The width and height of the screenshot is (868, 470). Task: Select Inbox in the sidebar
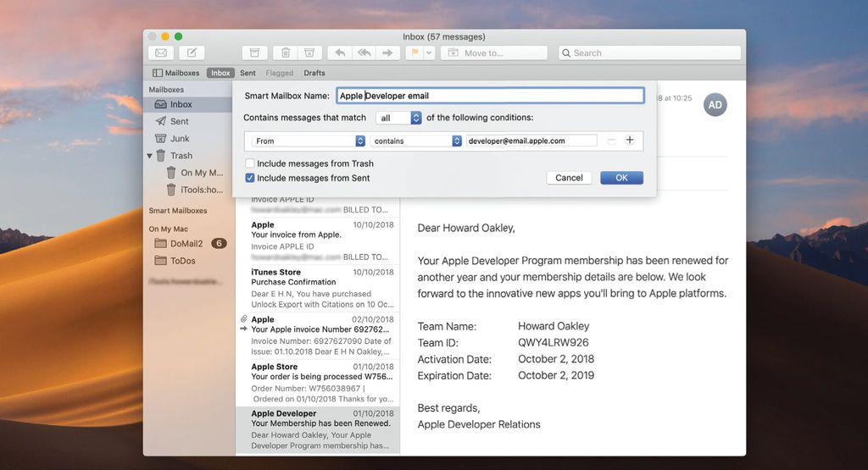tap(187, 104)
